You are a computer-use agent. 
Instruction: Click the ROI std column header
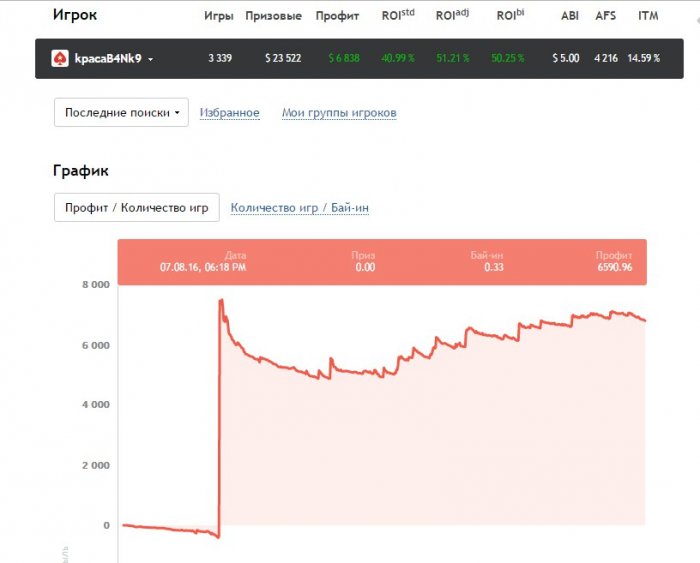(398, 15)
